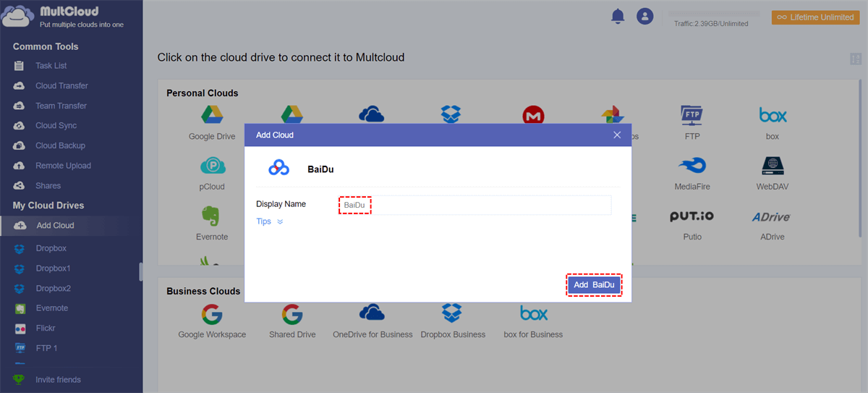
Task: Click the BaiDu logo in the dialog
Action: coord(278,169)
